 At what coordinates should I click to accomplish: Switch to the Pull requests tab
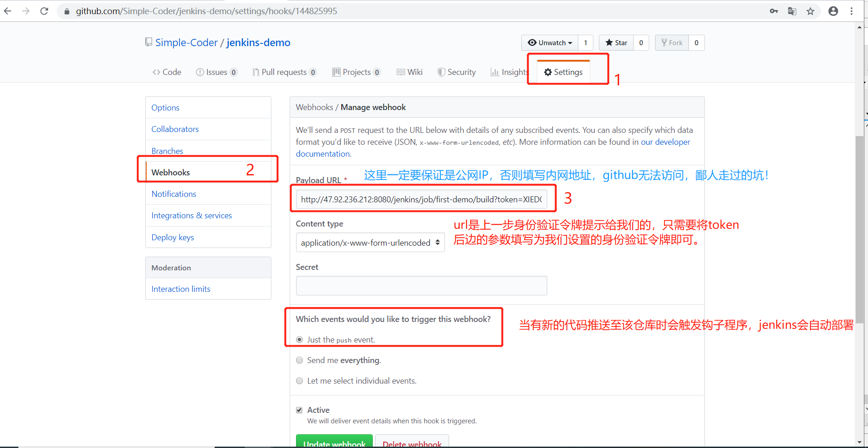tap(284, 72)
